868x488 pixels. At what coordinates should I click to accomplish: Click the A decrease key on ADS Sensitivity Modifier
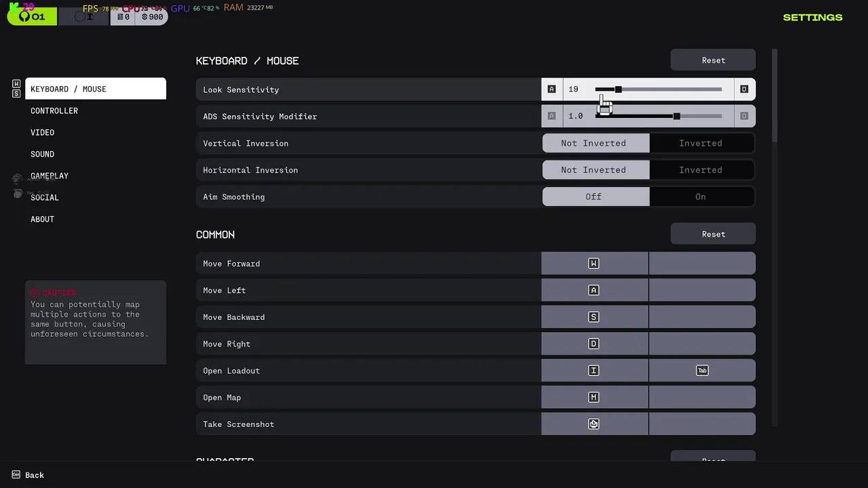pos(551,116)
